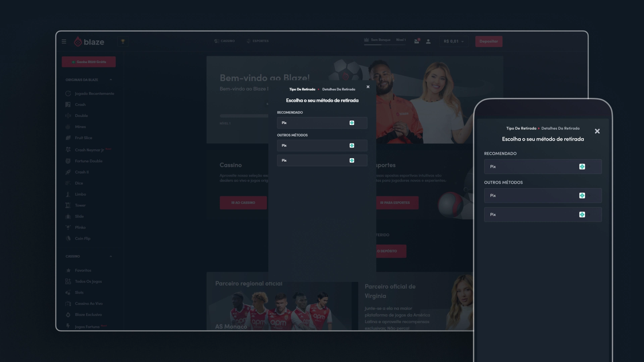This screenshot has height=362, width=644.
Task: Select the Coin Flip game icon
Action: (68, 239)
